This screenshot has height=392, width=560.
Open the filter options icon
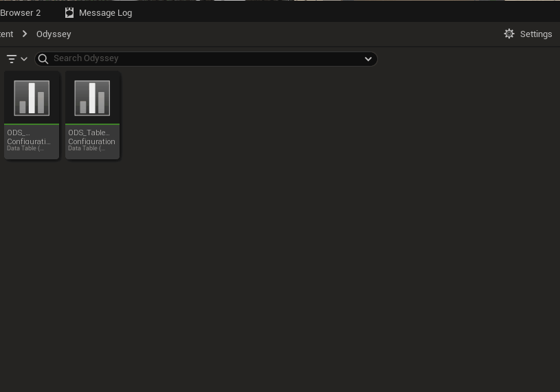[x=11, y=59]
